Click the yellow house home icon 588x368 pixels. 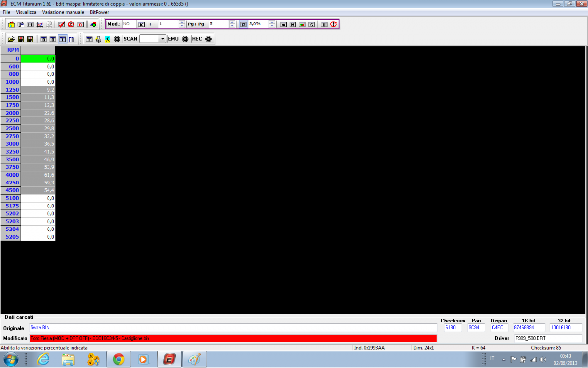[11, 24]
